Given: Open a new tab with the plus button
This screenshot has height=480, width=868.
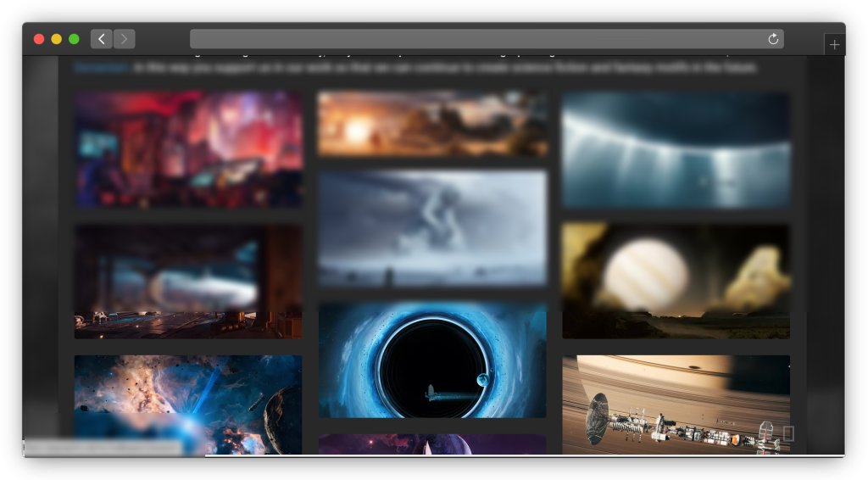Looking at the screenshot, I should [834, 45].
